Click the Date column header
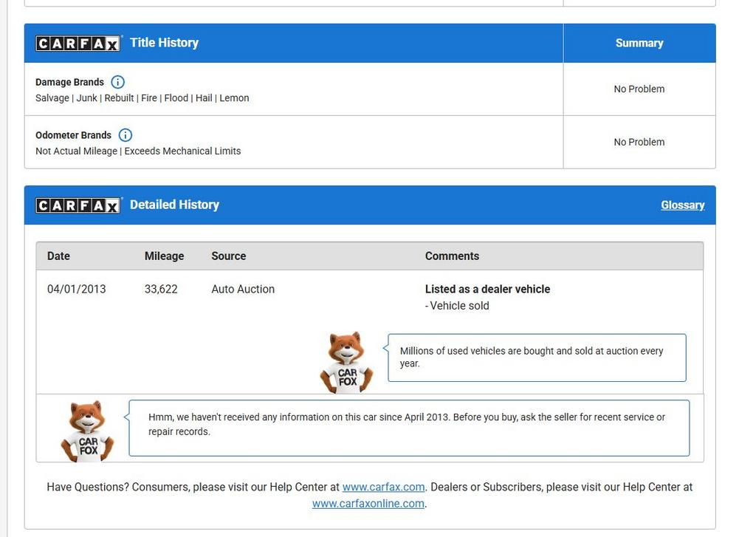Image resolution: width=756 pixels, height=537 pixels. point(58,256)
